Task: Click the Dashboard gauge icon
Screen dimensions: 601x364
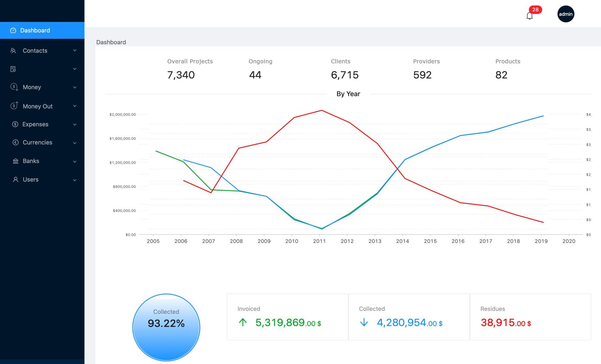Action: pyautogui.click(x=13, y=30)
